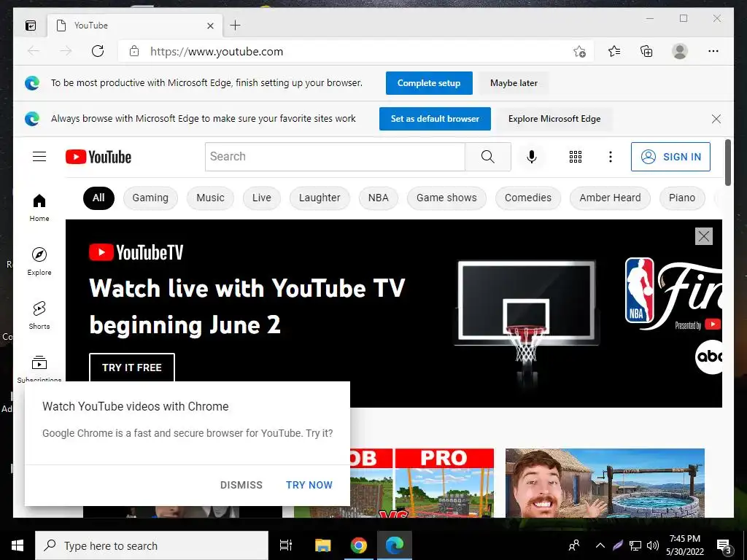Open the Collections icon in the Edge toolbar
Viewport: 747px width, 560px height.
click(x=646, y=51)
